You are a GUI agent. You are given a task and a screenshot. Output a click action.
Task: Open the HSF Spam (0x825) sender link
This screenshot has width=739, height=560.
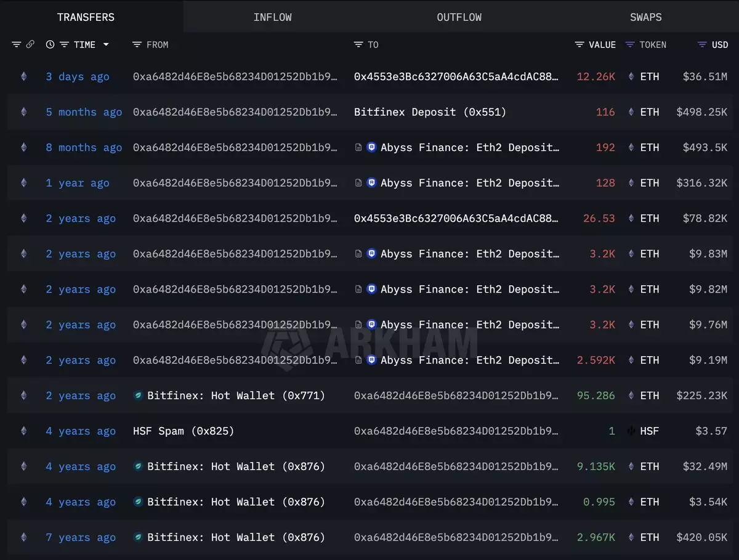(184, 431)
